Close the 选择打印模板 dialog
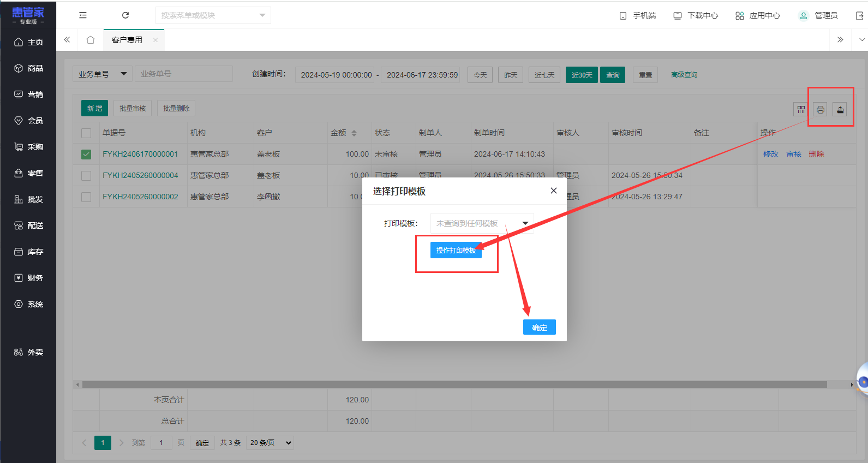868x463 pixels. coord(554,191)
